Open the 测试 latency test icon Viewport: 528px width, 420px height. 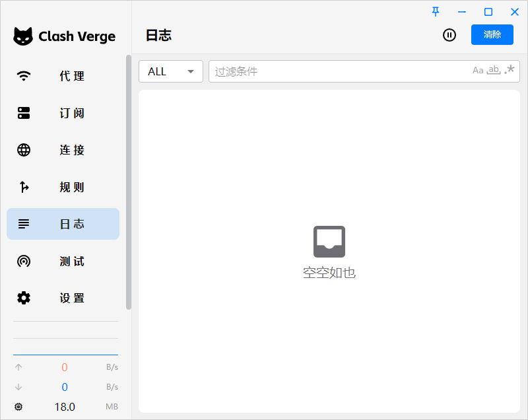click(24, 261)
